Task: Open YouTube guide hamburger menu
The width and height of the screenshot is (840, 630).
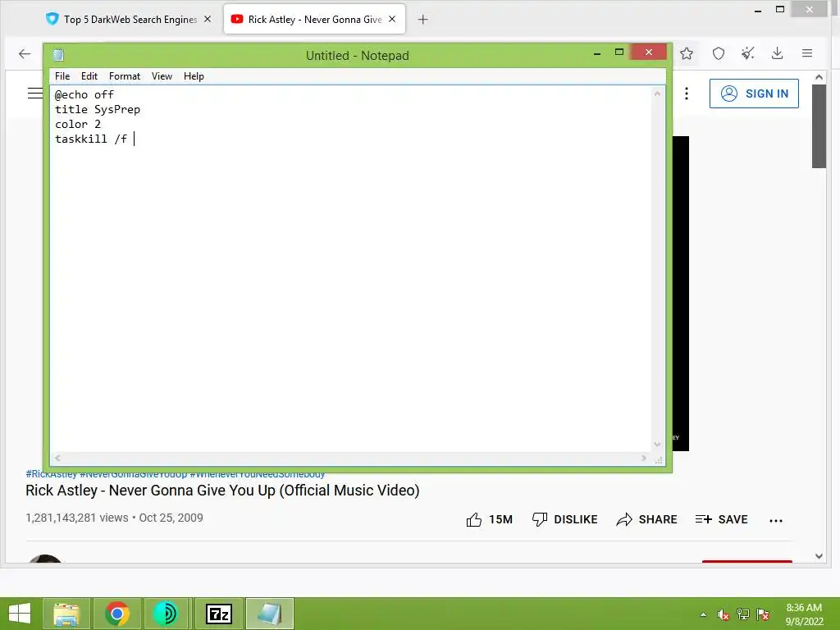Action: 35,94
